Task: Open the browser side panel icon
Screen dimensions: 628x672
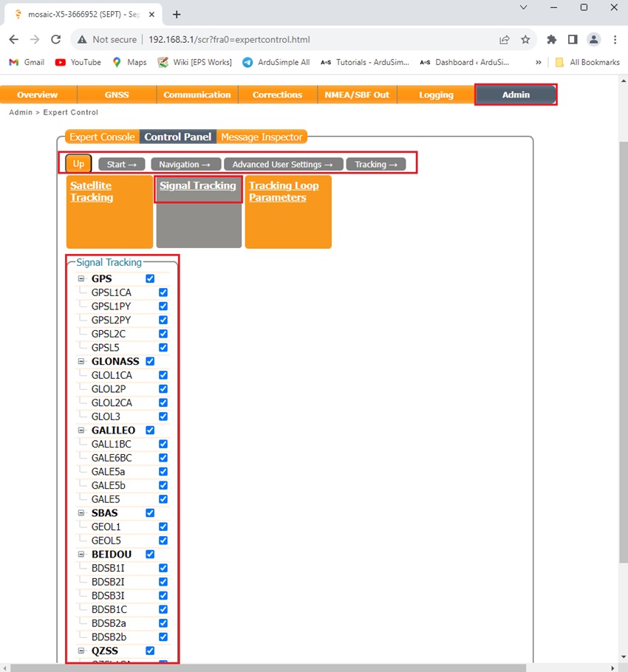Action: [x=573, y=40]
